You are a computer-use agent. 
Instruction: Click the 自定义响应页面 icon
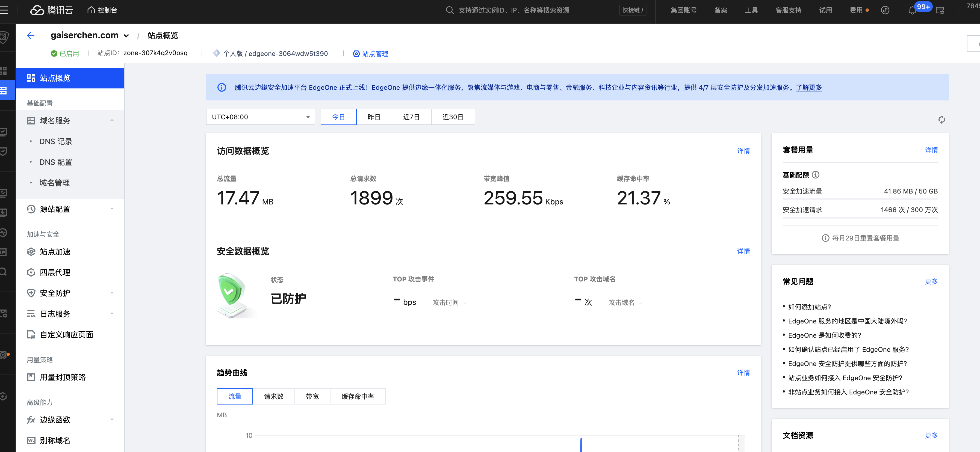click(31, 335)
